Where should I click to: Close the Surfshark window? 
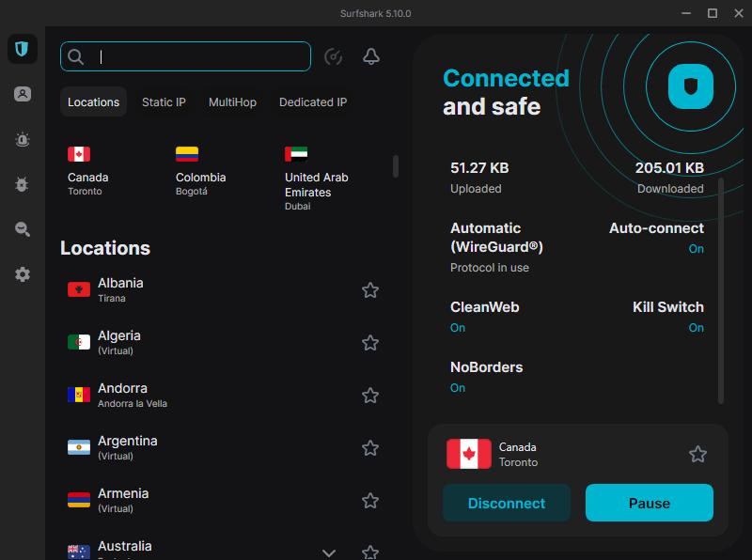[739, 13]
